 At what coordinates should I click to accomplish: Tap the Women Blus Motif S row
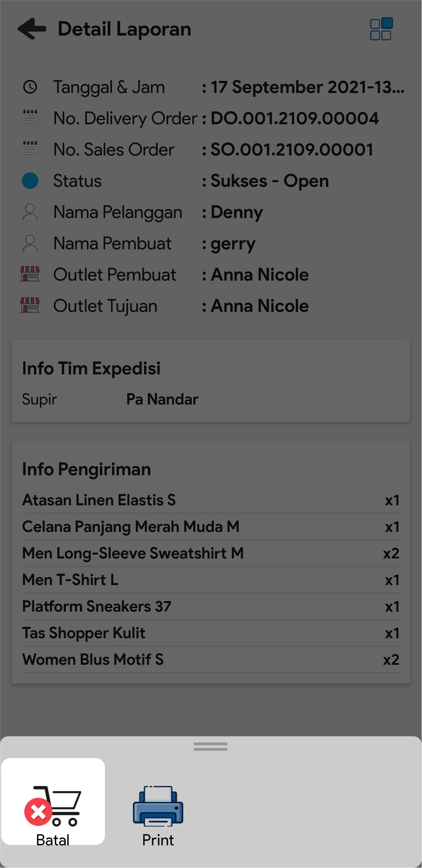click(210, 660)
